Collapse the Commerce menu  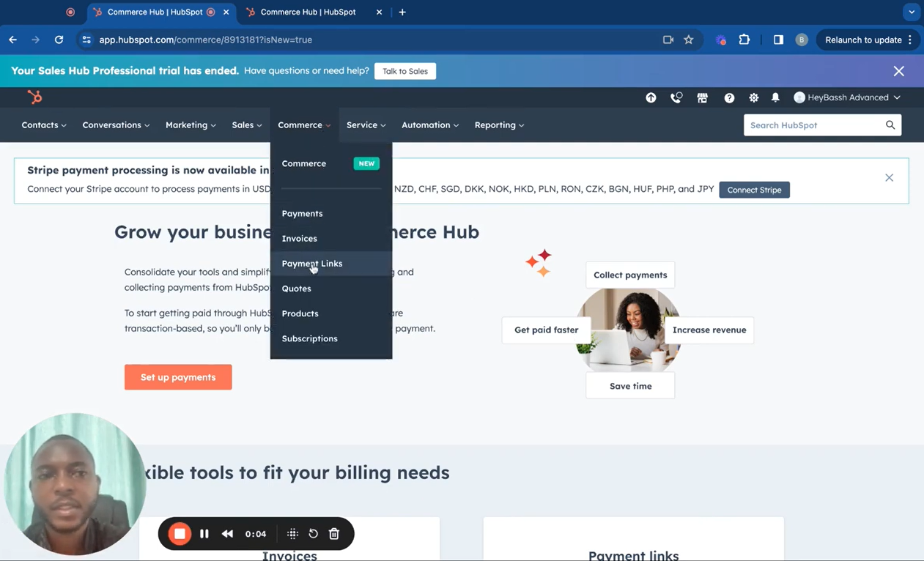click(304, 125)
